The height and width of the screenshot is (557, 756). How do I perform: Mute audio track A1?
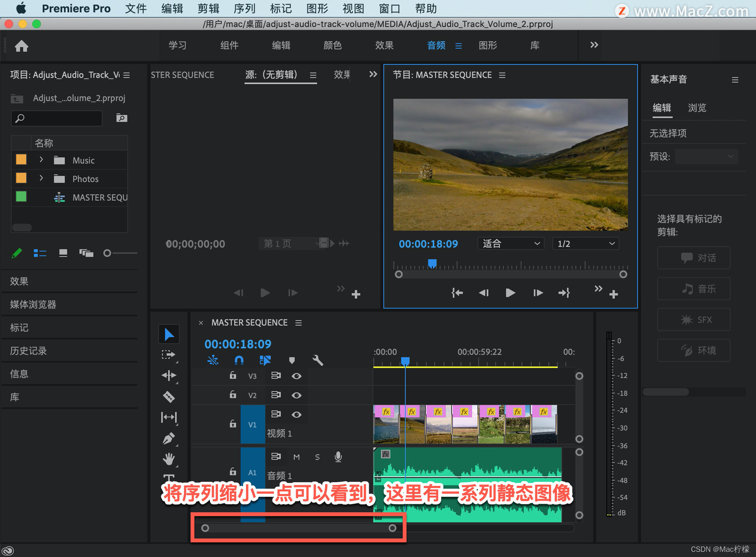[296, 457]
